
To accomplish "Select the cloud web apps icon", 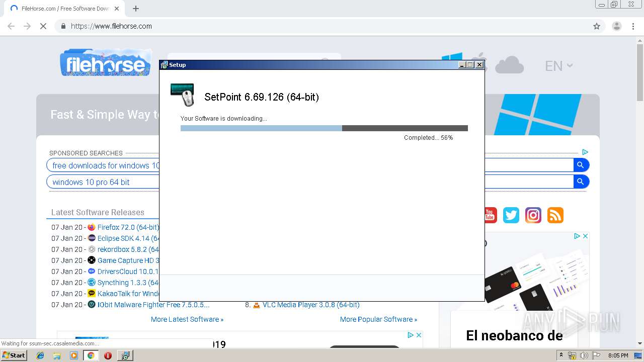I will (x=509, y=65).
